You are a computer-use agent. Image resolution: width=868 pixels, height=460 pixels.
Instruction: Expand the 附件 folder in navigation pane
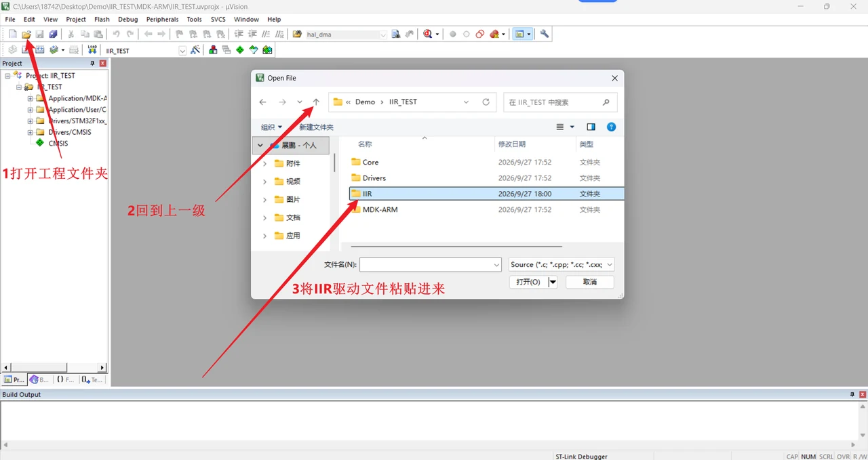[264, 163]
